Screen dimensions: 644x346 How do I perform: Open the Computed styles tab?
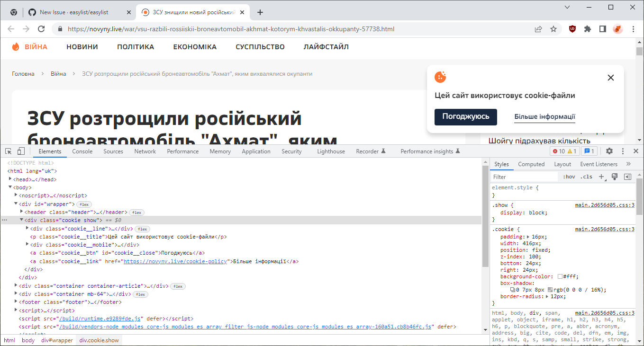tap(531, 164)
